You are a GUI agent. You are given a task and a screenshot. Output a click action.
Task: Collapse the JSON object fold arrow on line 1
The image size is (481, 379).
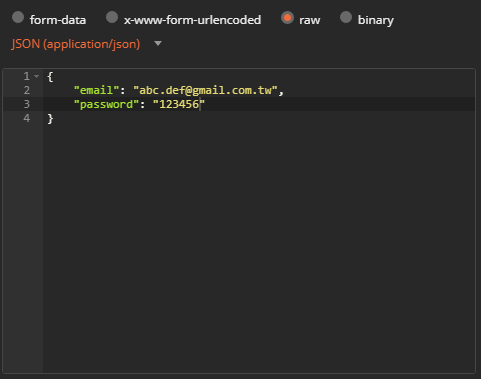[37, 77]
